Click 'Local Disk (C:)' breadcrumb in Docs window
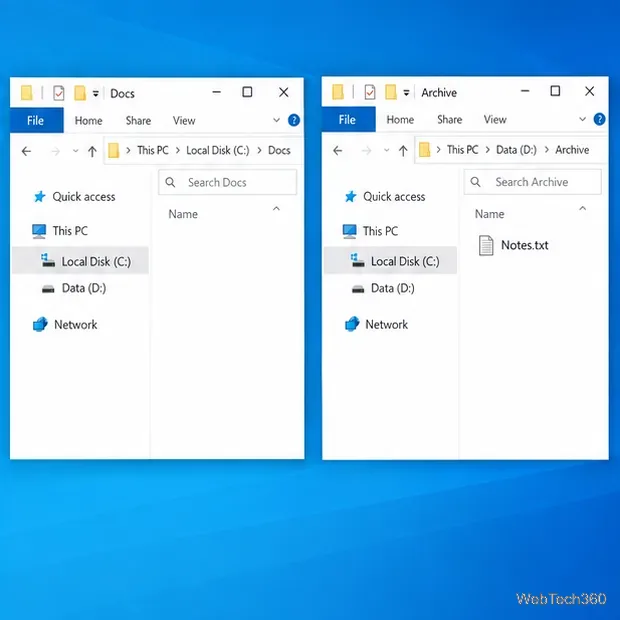Screen dimensions: 620x620 coord(218,150)
